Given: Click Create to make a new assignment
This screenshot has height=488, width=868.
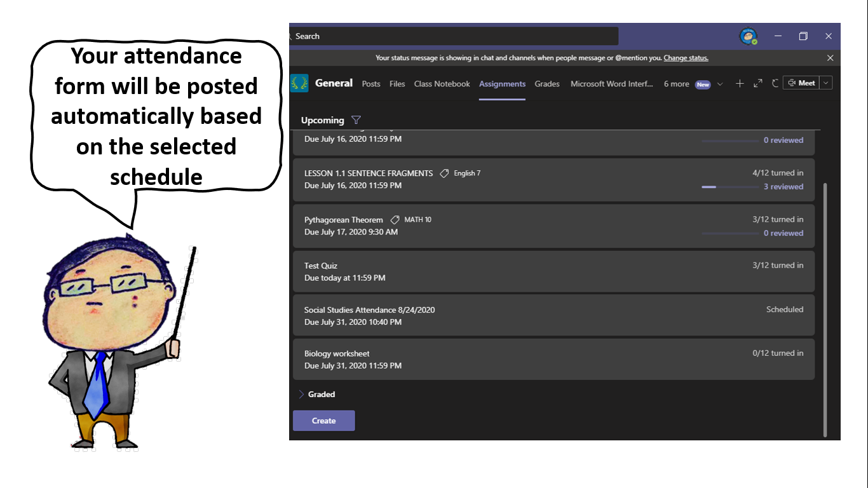Looking at the screenshot, I should pos(323,420).
